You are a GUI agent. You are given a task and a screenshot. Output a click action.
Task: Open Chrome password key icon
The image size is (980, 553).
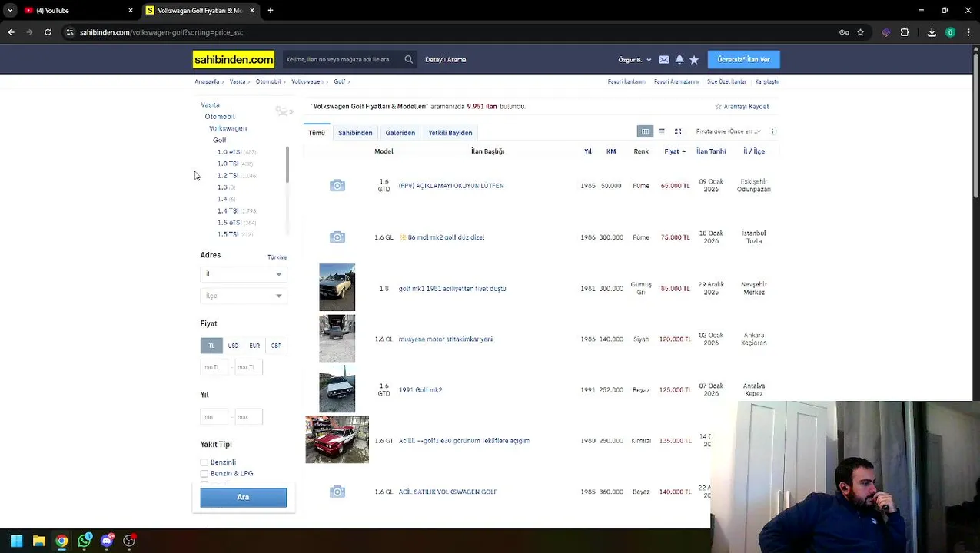coord(844,32)
